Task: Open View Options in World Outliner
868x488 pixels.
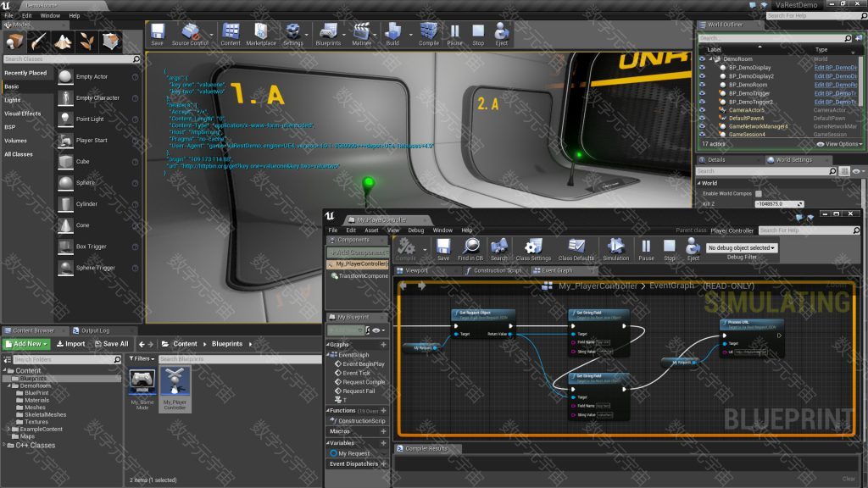Action: pyautogui.click(x=839, y=144)
